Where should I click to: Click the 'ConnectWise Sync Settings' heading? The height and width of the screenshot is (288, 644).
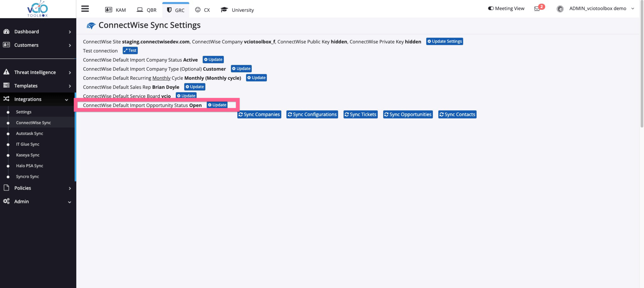click(150, 25)
